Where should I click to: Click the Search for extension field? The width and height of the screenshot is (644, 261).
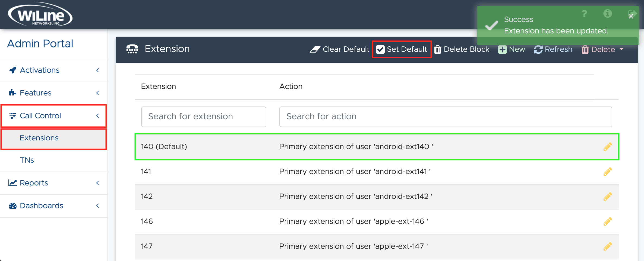click(x=203, y=117)
